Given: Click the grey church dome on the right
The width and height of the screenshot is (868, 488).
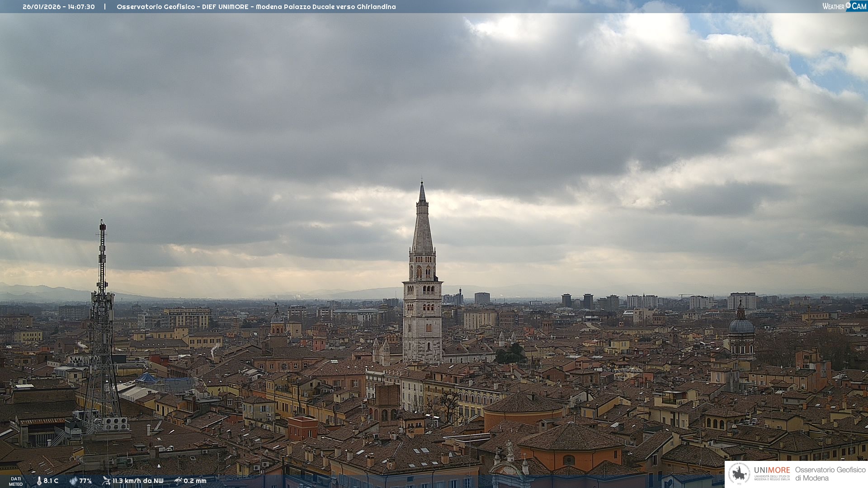Looking at the screenshot, I should click(x=741, y=326).
